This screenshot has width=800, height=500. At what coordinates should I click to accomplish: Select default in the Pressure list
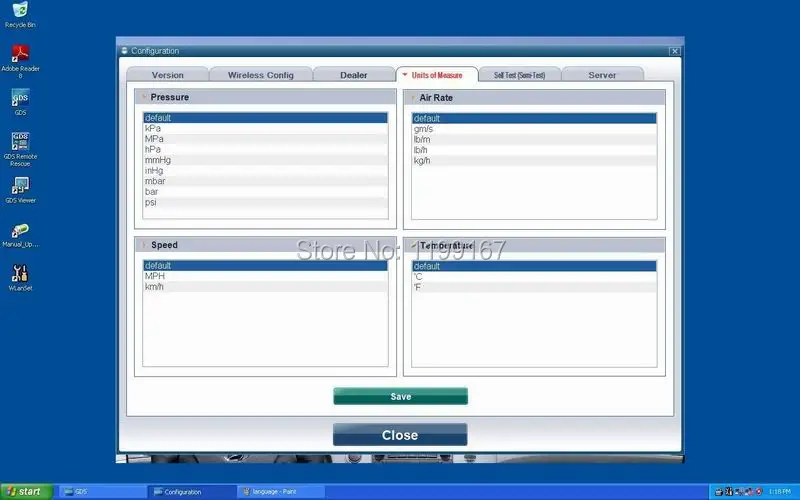pos(265,118)
